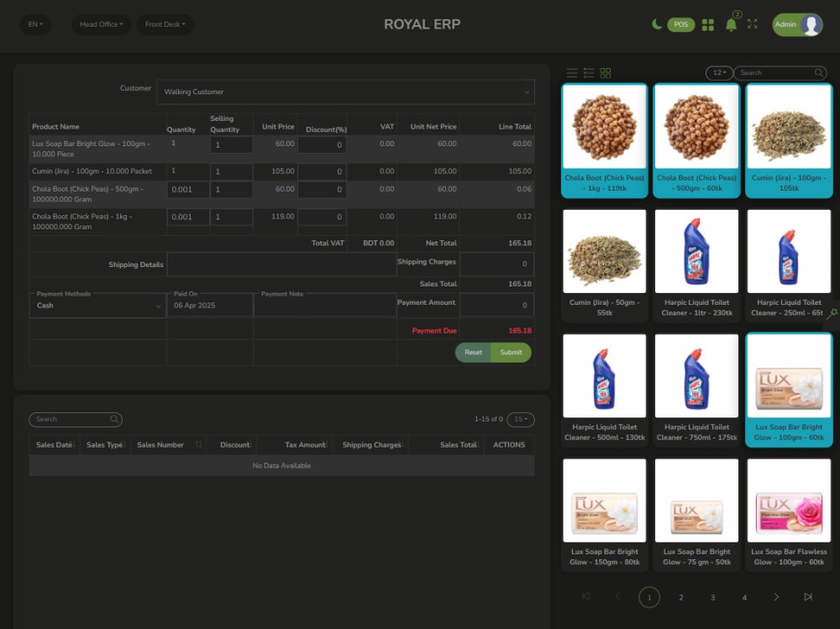Sort by Sales Date column header
840x629 pixels.
click(54, 445)
